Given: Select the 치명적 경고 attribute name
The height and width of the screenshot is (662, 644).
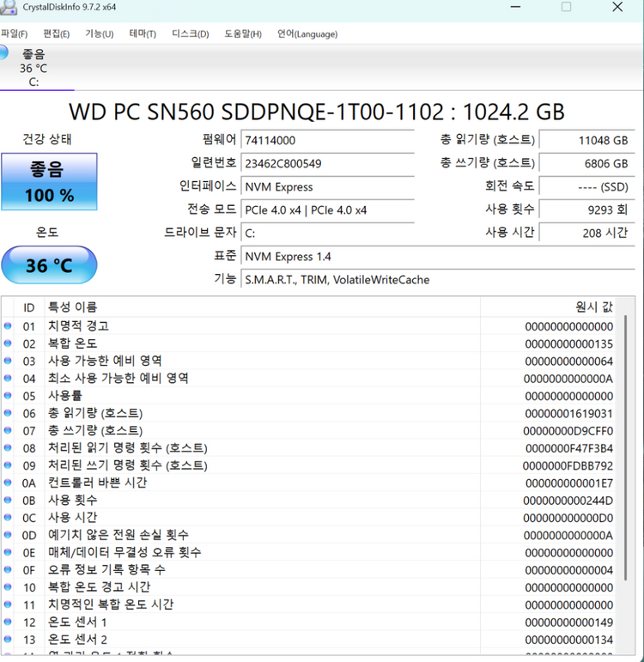Looking at the screenshot, I should (78, 326).
